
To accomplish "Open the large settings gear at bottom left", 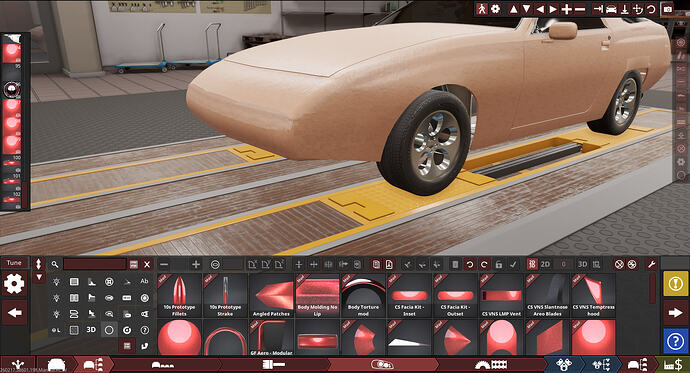I will 14,284.
